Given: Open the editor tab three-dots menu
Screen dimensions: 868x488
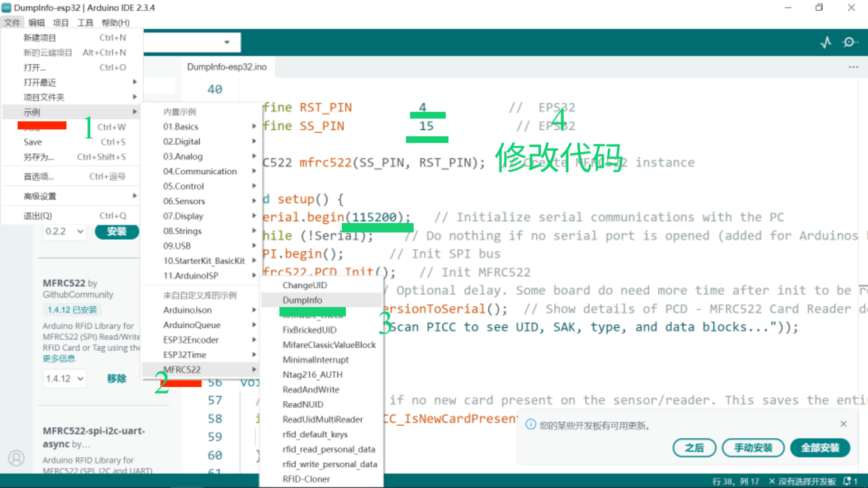Looking at the screenshot, I should (853, 67).
